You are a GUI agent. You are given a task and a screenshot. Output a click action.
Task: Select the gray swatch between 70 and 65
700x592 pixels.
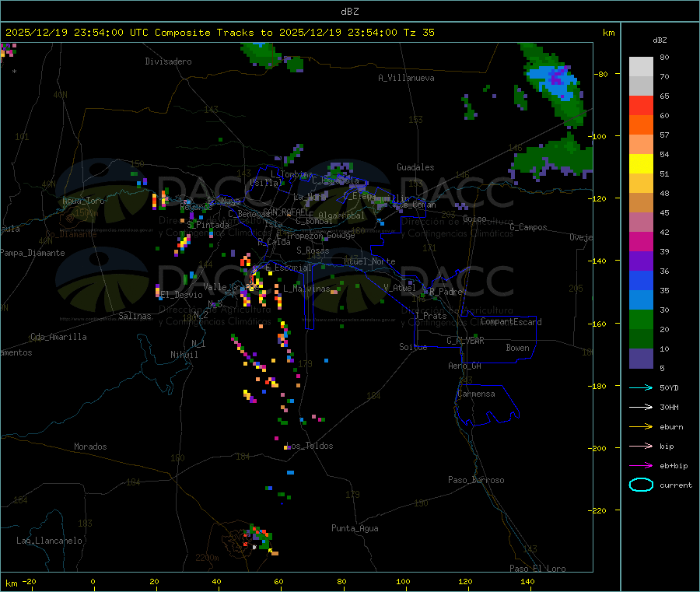pos(641,86)
